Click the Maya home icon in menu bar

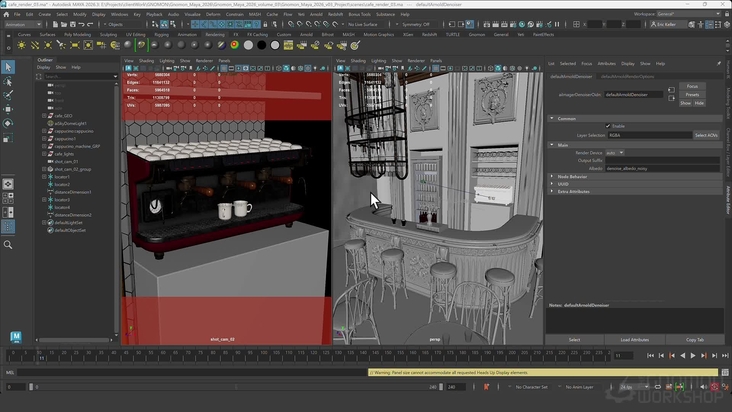coord(6,14)
